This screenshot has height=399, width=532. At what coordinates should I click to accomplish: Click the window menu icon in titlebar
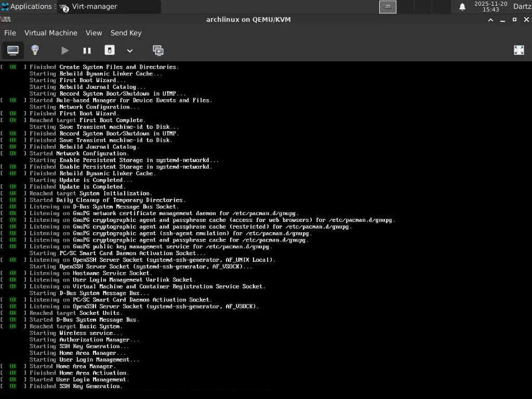point(6,20)
